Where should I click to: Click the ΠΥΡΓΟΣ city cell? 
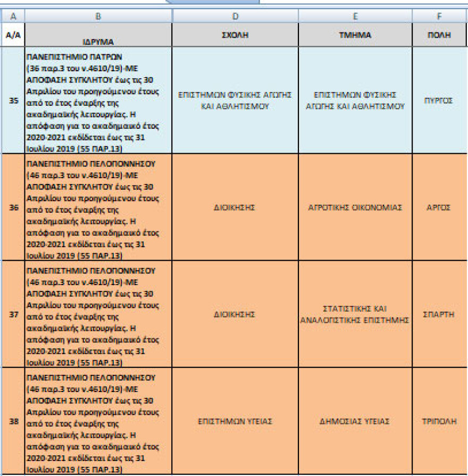click(439, 101)
